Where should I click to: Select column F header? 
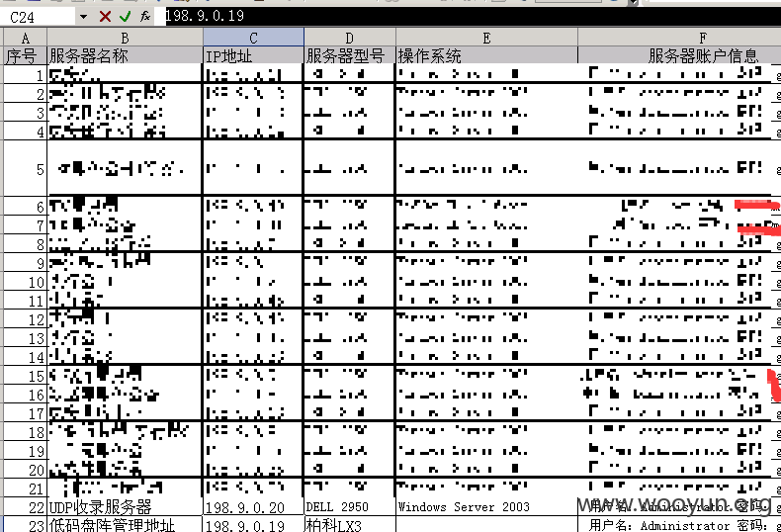tap(679, 38)
